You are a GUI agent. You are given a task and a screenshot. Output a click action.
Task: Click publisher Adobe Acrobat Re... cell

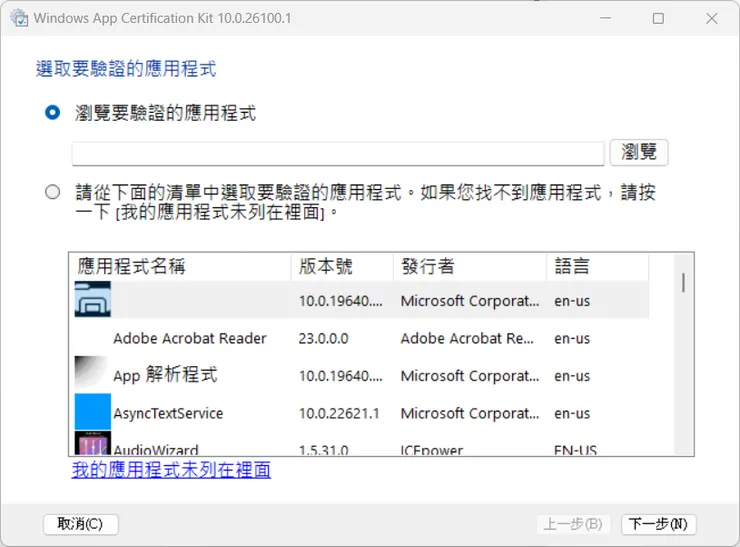tap(467, 338)
